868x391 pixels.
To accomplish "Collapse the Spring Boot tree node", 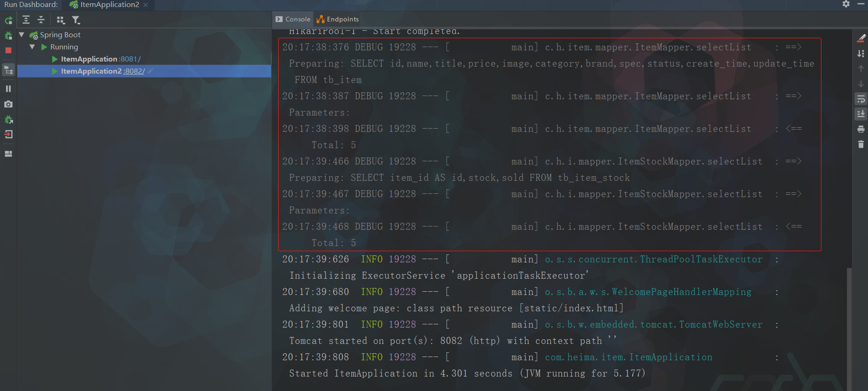I will (21, 34).
